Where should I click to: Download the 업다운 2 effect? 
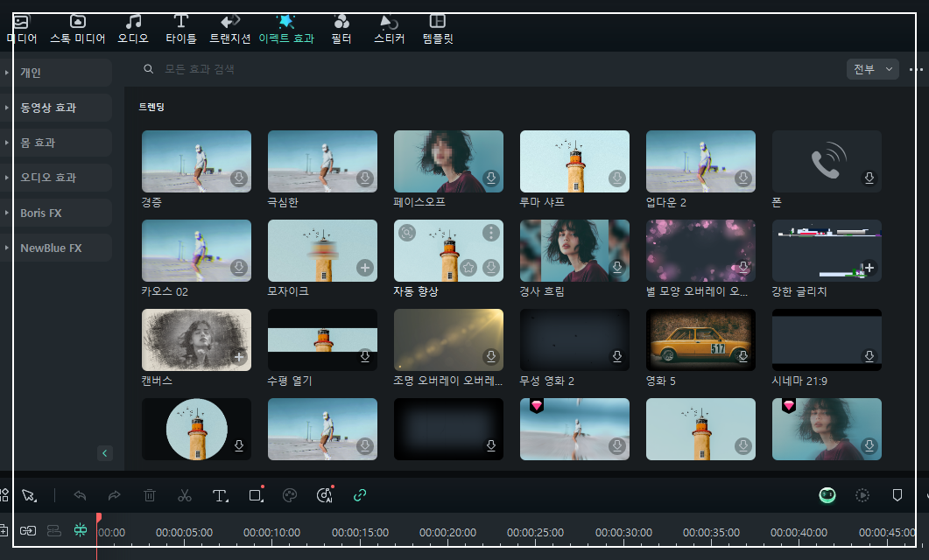coord(743,178)
